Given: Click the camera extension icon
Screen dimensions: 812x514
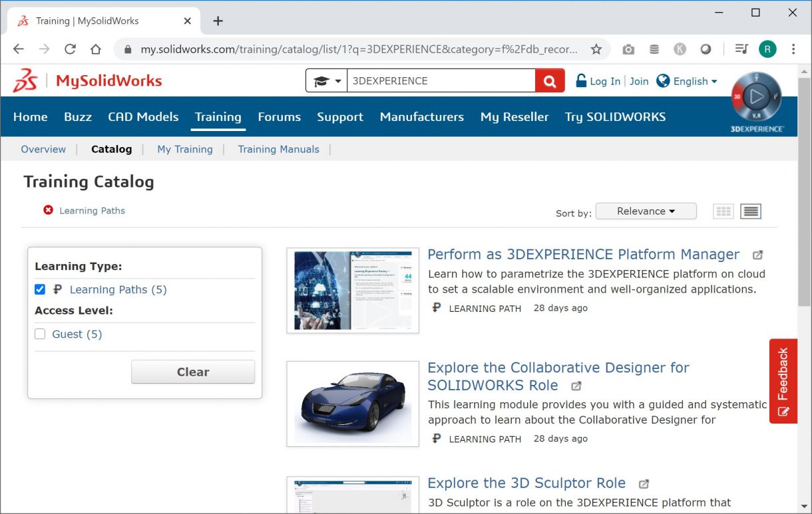Looking at the screenshot, I should click(x=628, y=49).
